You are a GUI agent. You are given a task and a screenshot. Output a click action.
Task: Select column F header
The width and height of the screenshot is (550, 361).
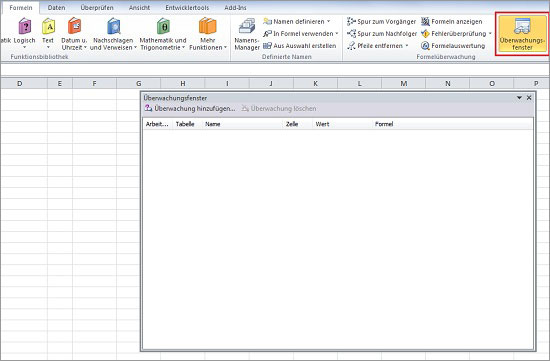[x=94, y=83]
